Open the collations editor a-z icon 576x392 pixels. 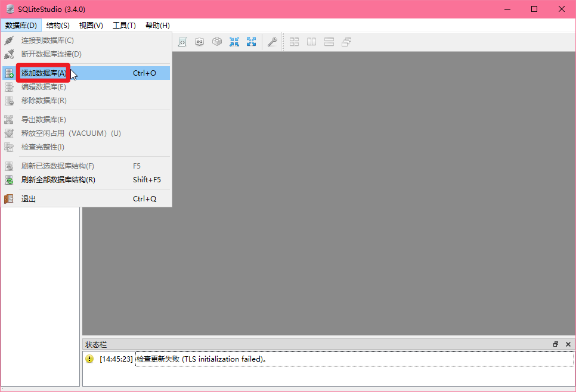click(x=200, y=42)
